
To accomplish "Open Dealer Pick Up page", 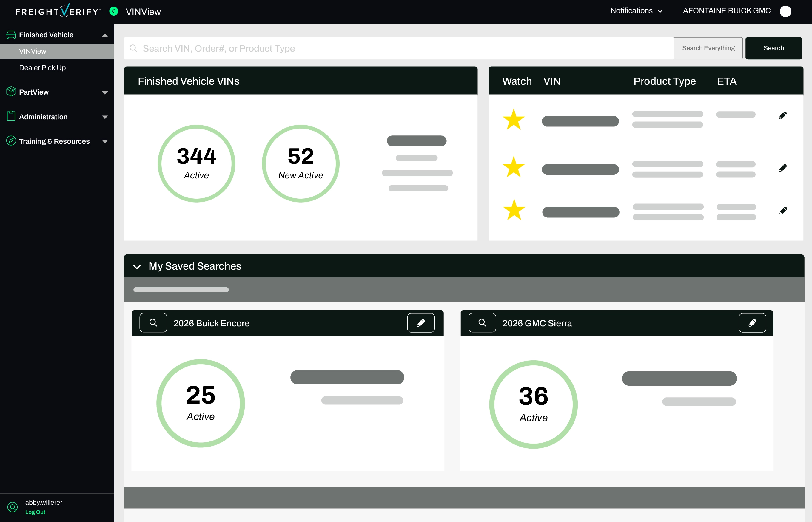I will click(x=42, y=68).
